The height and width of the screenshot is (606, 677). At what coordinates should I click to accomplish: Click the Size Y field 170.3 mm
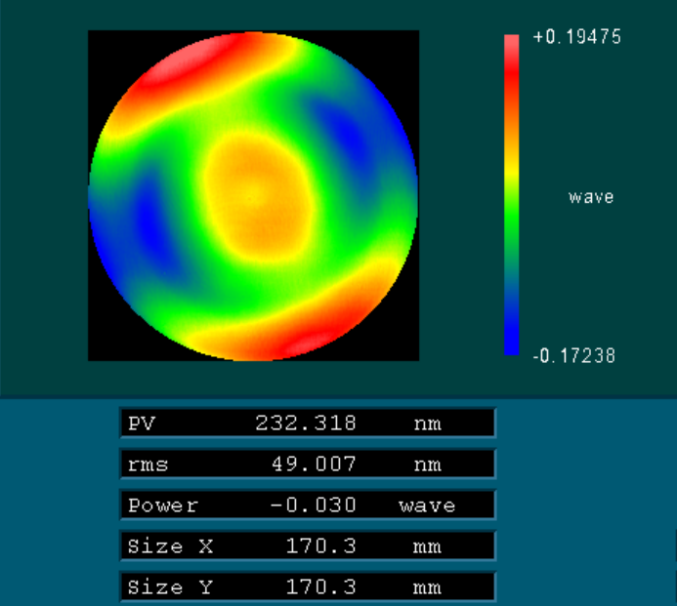coord(307,587)
